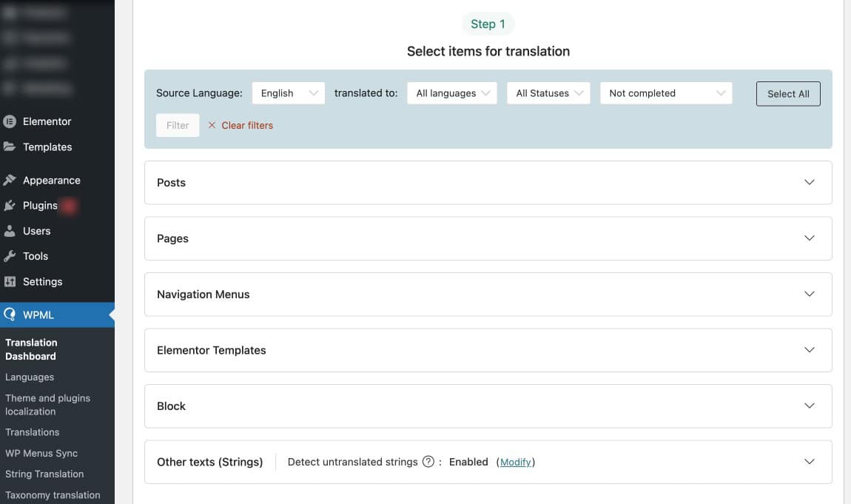Screen dimensions: 851x504
Task: Click the X icon beside Clear filters
Action: point(212,125)
